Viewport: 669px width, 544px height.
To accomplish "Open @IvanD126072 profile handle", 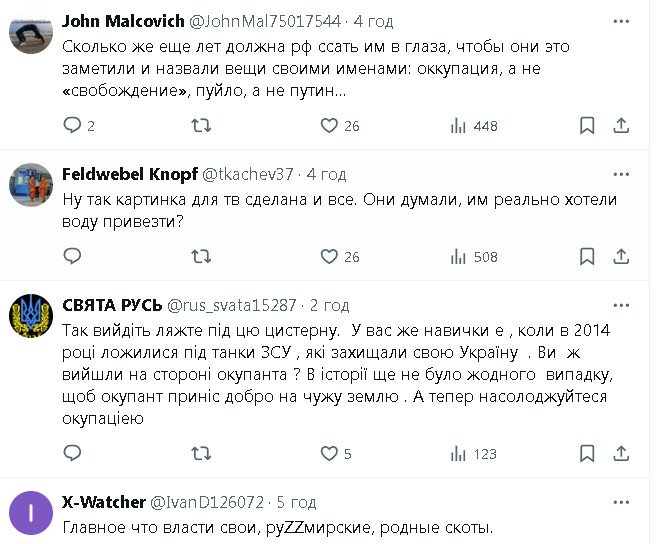I will 206,501.
